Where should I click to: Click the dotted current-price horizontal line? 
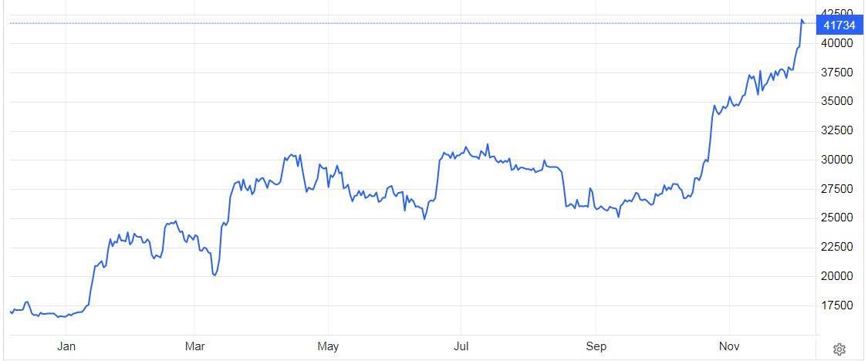click(386, 23)
